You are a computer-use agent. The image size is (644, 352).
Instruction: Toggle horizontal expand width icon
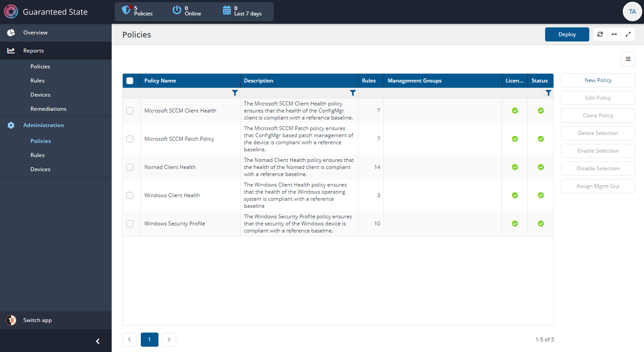click(x=614, y=34)
